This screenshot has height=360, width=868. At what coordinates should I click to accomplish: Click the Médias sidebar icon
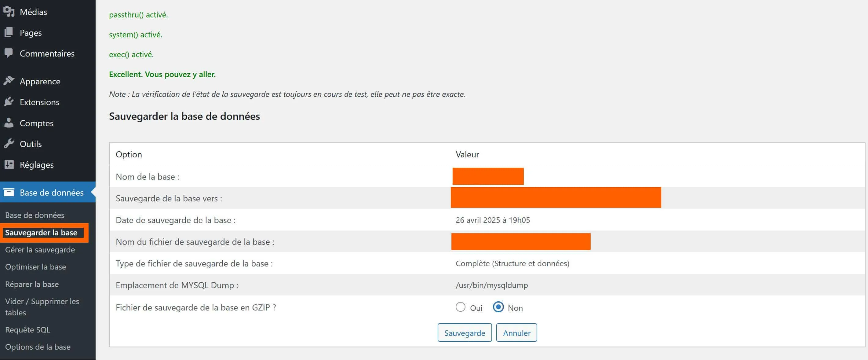[x=9, y=12]
